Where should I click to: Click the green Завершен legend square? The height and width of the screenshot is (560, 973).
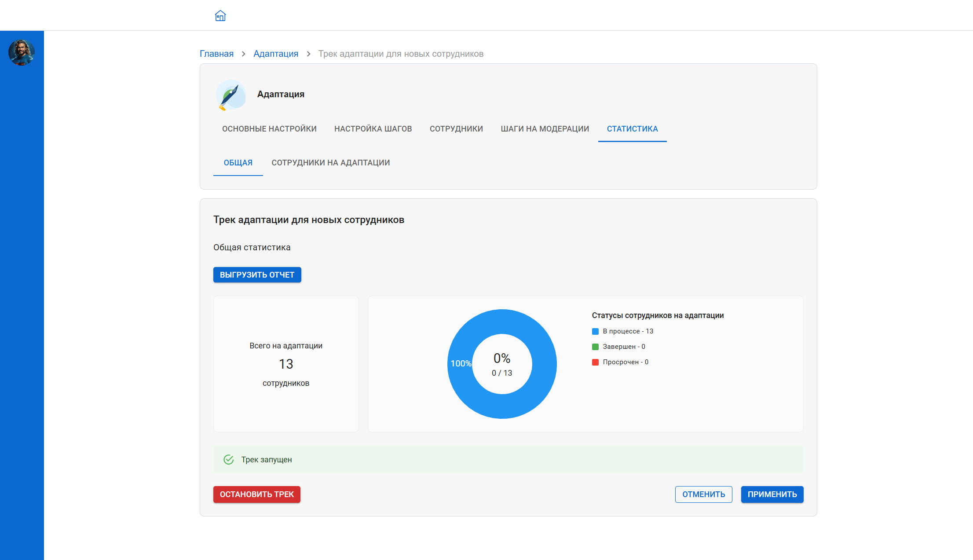pyautogui.click(x=595, y=347)
